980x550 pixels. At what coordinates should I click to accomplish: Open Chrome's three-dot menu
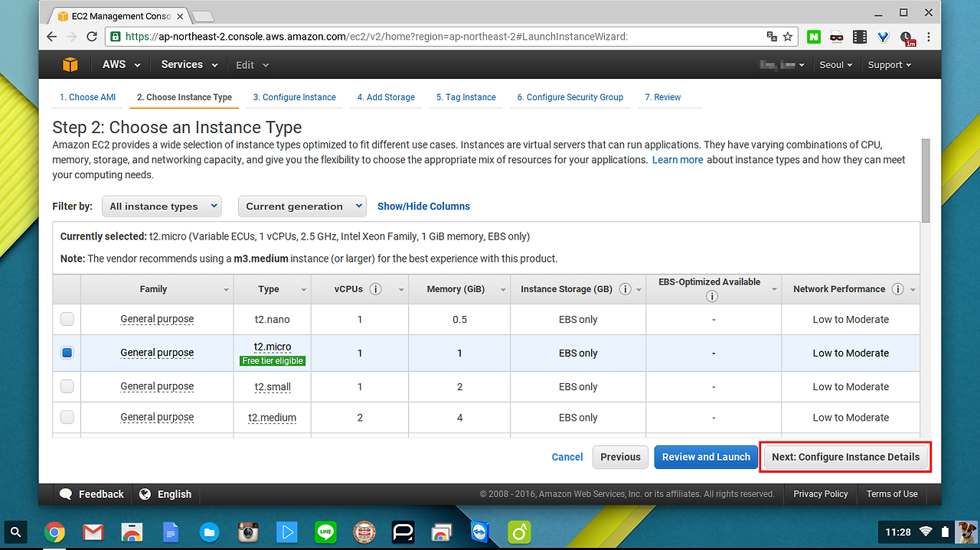pos(929,37)
